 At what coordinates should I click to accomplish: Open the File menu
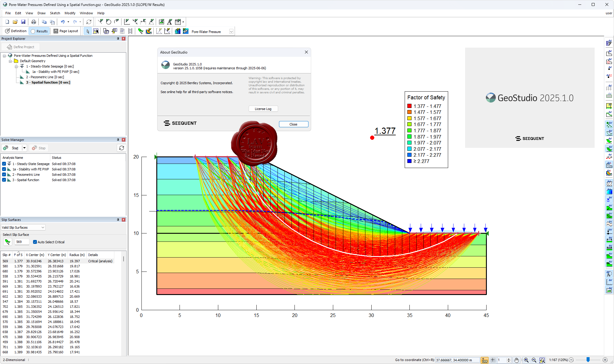pyautogui.click(x=8, y=13)
